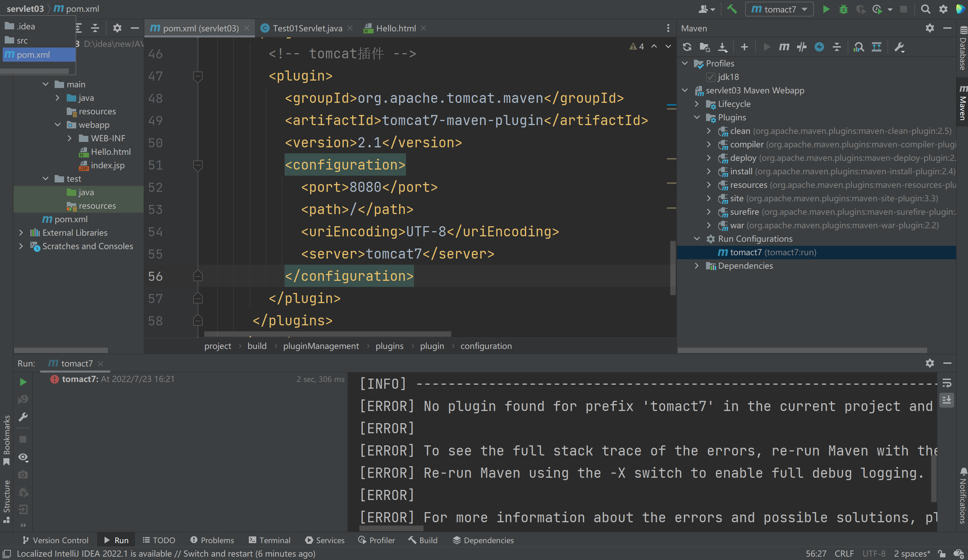
Task: Build project with the hammer icon
Action: pyautogui.click(x=732, y=9)
